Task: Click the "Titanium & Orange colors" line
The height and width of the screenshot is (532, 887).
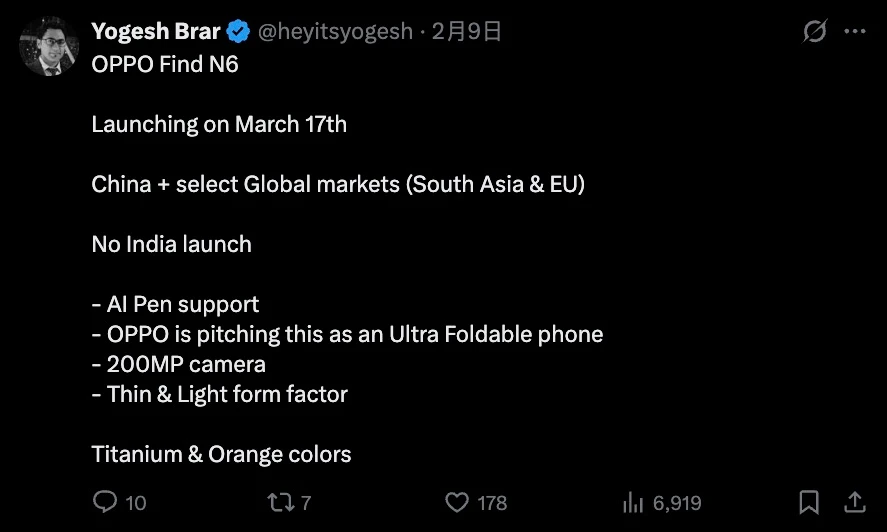Action: point(221,455)
